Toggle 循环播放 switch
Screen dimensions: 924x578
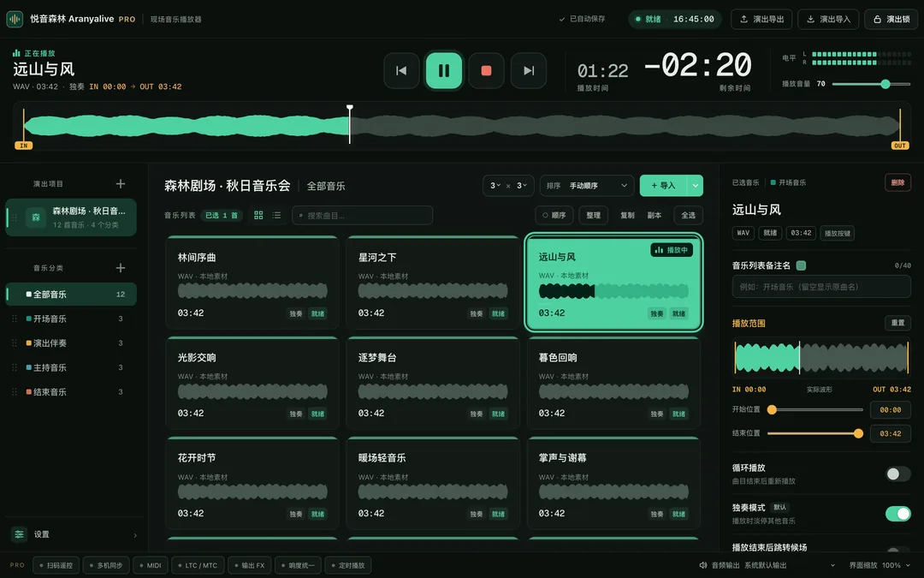click(x=898, y=474)
